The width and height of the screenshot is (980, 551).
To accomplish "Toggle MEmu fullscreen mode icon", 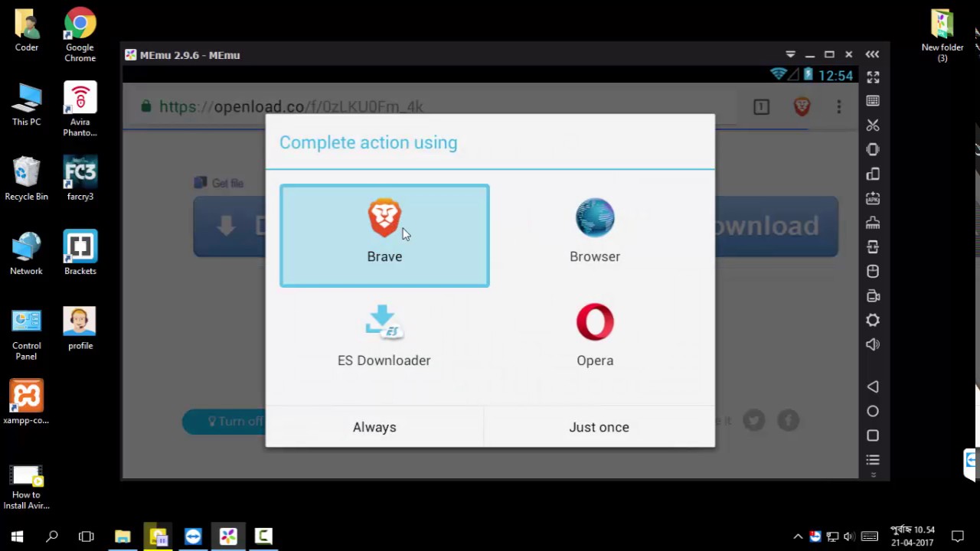I will (873, 77).
